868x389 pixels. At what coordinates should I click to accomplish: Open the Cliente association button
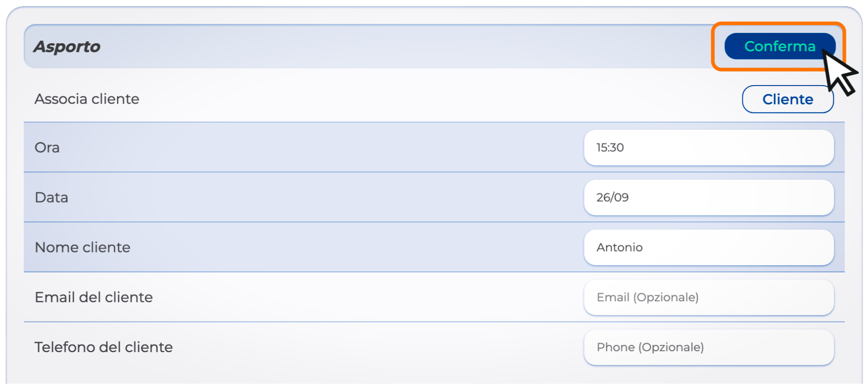787,99
